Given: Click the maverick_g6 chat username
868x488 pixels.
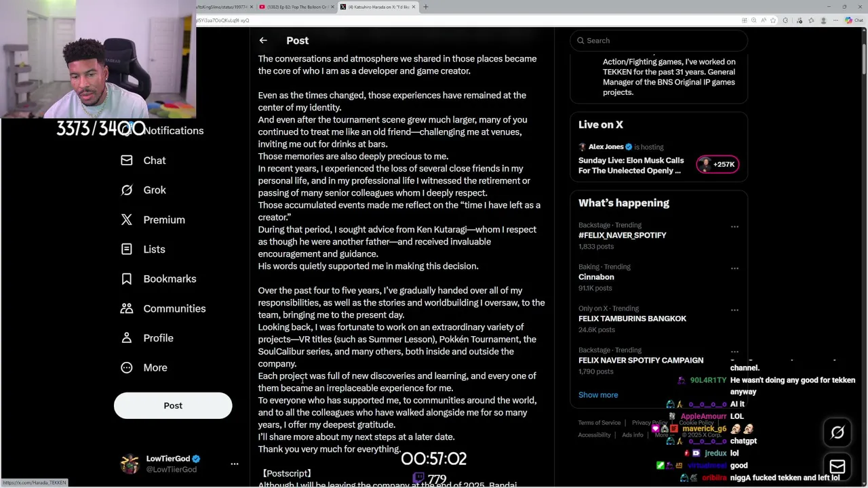Looking at the screenshot, I should (705, 428).
